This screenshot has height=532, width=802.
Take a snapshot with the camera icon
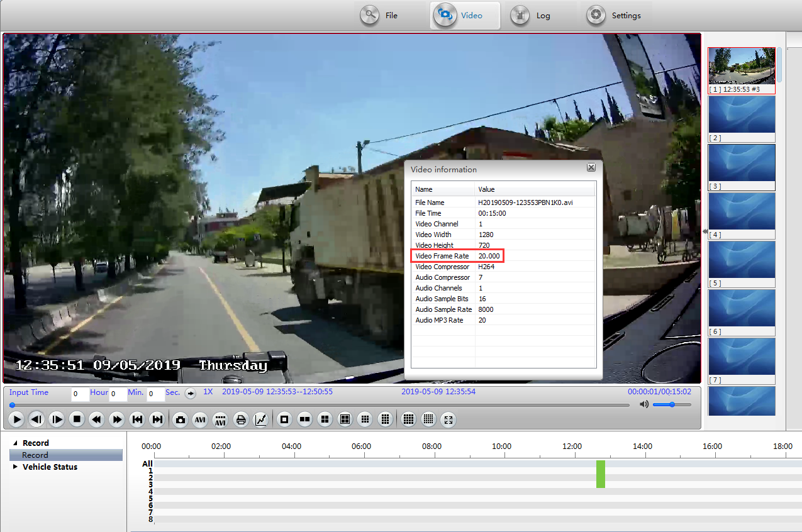click(181, 419)
